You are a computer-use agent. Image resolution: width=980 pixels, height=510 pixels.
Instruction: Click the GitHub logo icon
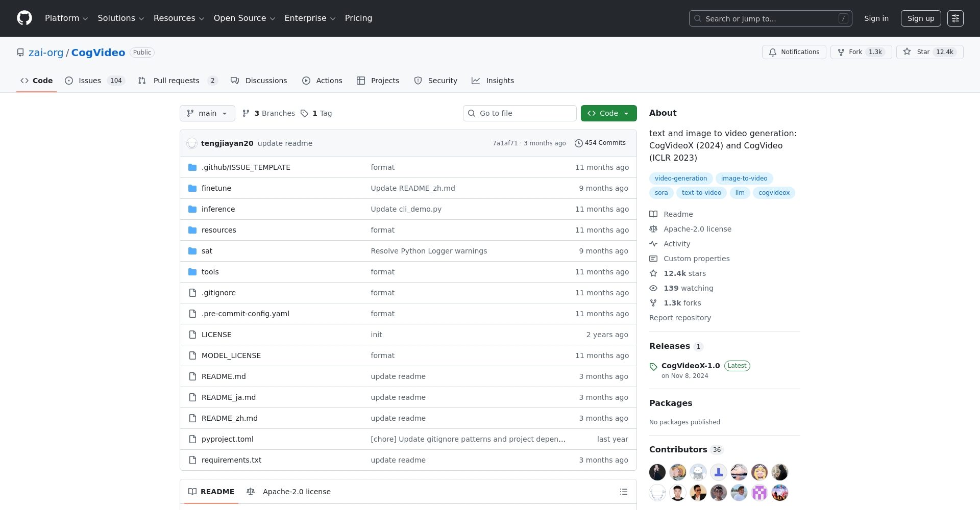pyautogui.click(x=24, y=18)
